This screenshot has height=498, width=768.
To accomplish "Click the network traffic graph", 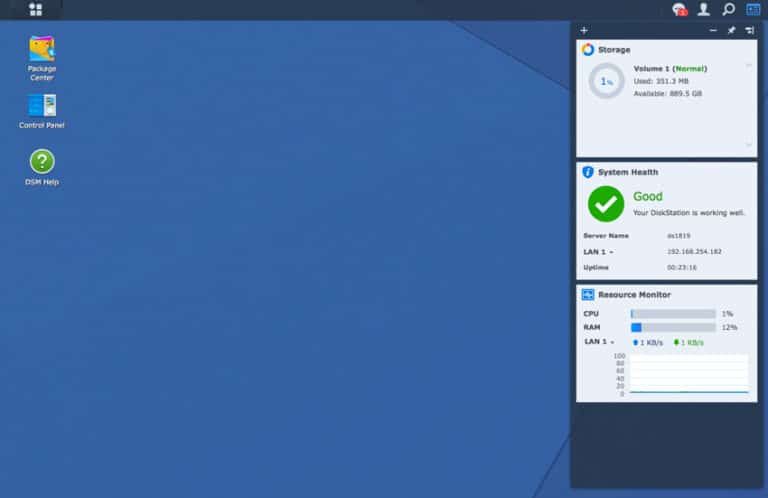I will click(x=689, y=374).
